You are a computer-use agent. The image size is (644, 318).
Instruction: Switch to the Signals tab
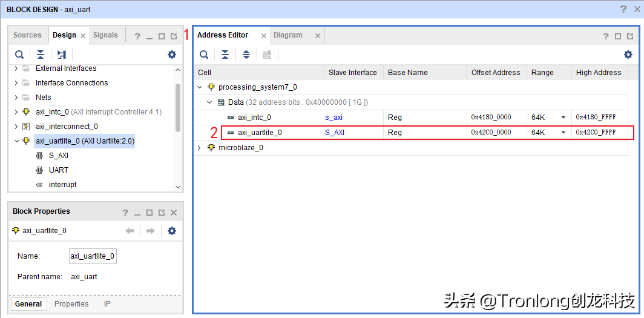pos(105,35)
